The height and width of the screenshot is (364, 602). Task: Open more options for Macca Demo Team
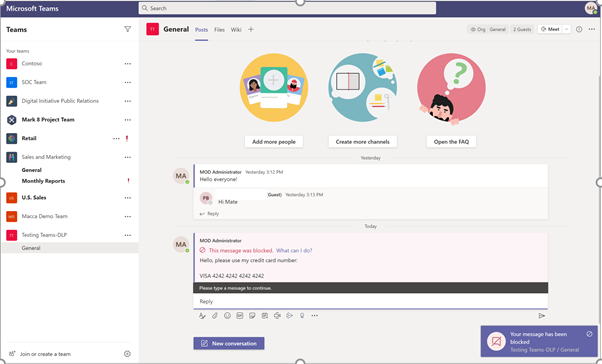(x=127, y=217)
